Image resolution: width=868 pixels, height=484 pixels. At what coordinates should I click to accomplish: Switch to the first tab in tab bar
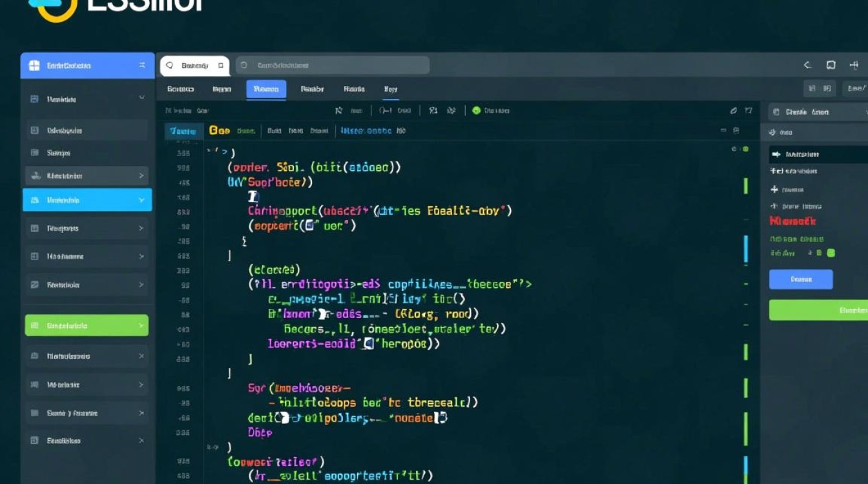(180, 89)
